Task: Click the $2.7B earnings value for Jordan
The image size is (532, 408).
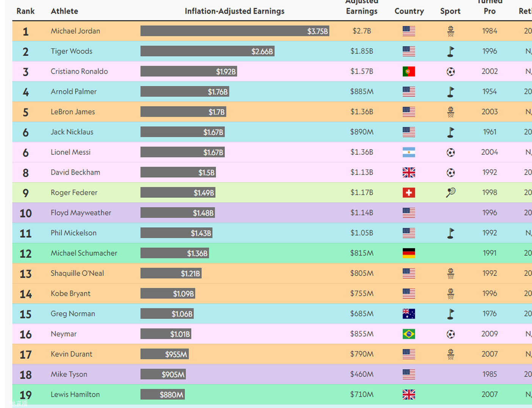Action: (362, 31)
